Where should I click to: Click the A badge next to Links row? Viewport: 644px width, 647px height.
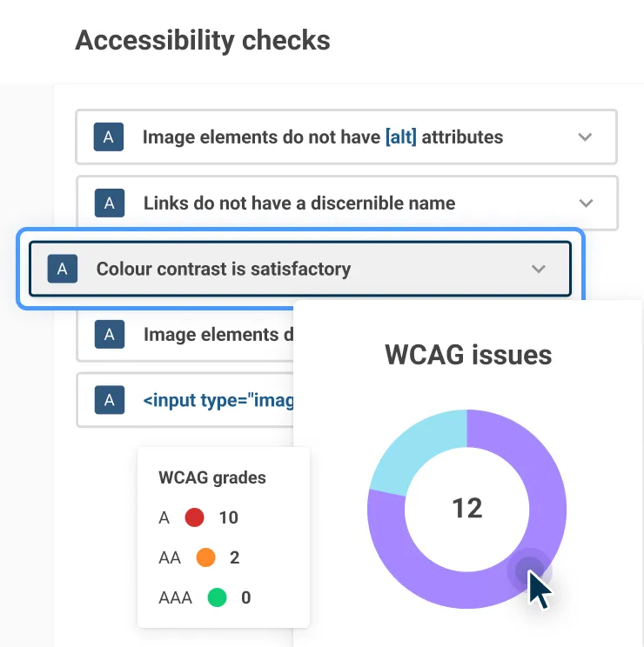point(109,203)
